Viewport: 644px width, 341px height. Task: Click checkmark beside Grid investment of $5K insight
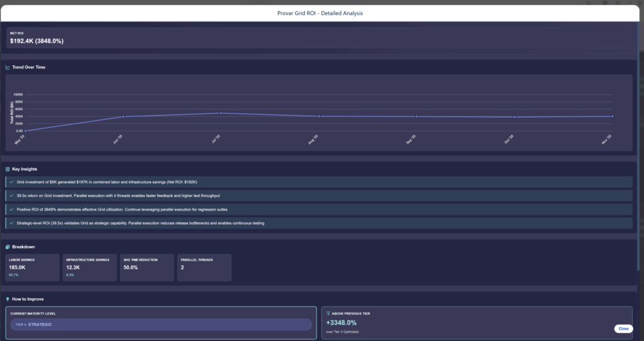(x=11, y=182)
